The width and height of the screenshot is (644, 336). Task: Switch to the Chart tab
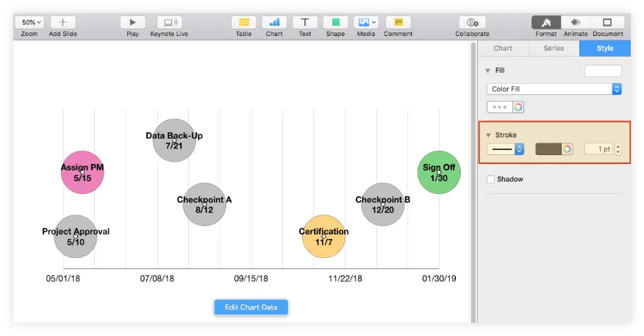503,49
